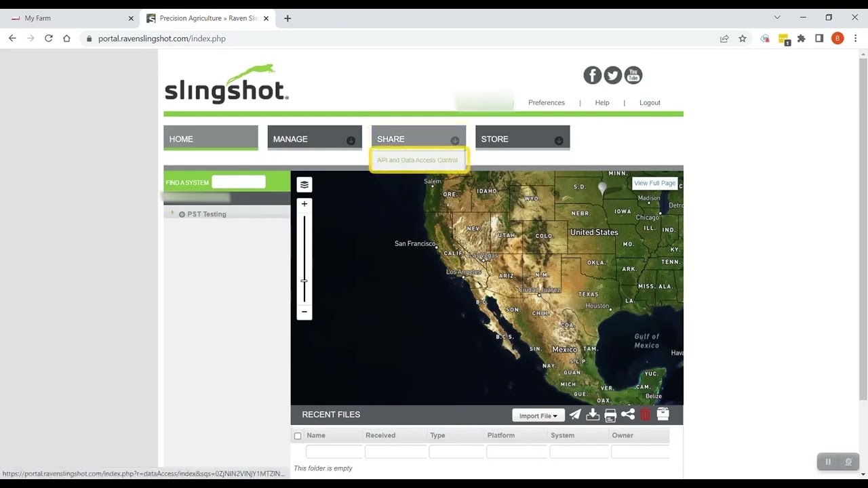Focus the Platform filter input
Image resolution: width=868 pixels, height=488 pixels.
click(517, 451)
